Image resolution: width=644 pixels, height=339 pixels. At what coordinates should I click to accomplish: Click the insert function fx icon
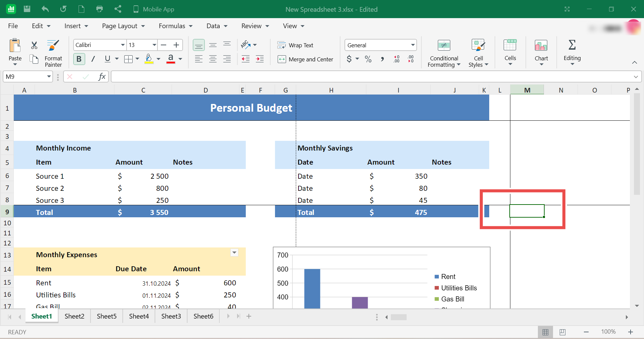click(102, 77)
